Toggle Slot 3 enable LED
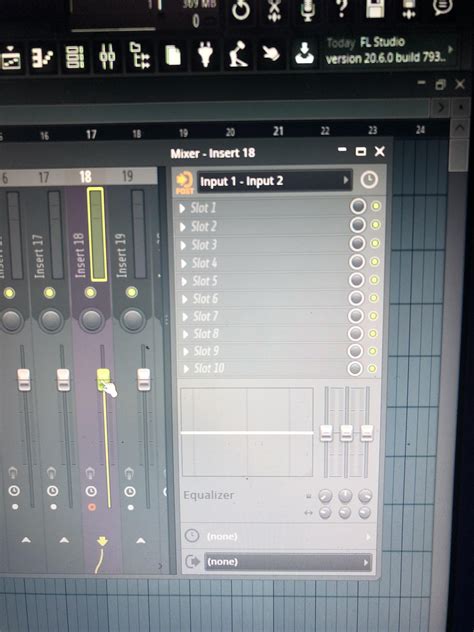 [x=375, y=243]
